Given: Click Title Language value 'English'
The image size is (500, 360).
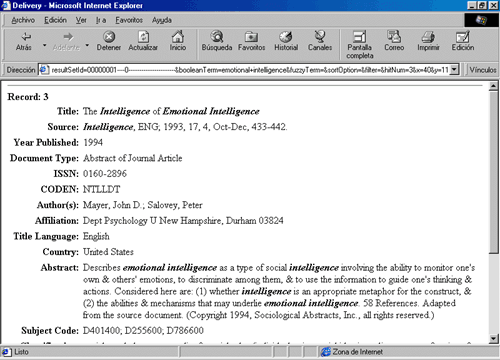Looking at the screenshot, I should pos(96,236).
